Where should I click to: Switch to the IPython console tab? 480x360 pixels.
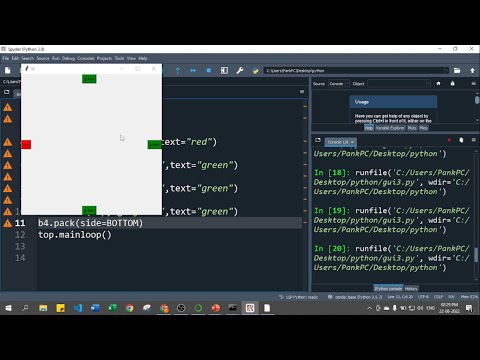tap(388, 289)
